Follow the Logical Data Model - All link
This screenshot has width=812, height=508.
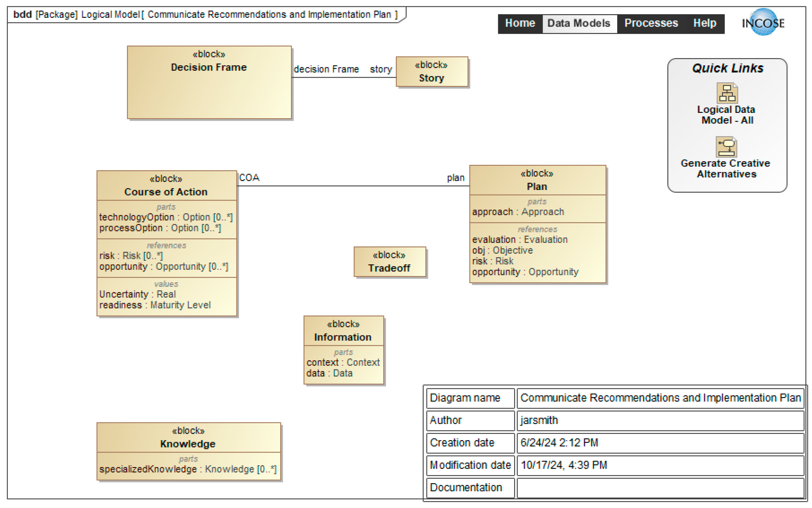pos(726,115)
